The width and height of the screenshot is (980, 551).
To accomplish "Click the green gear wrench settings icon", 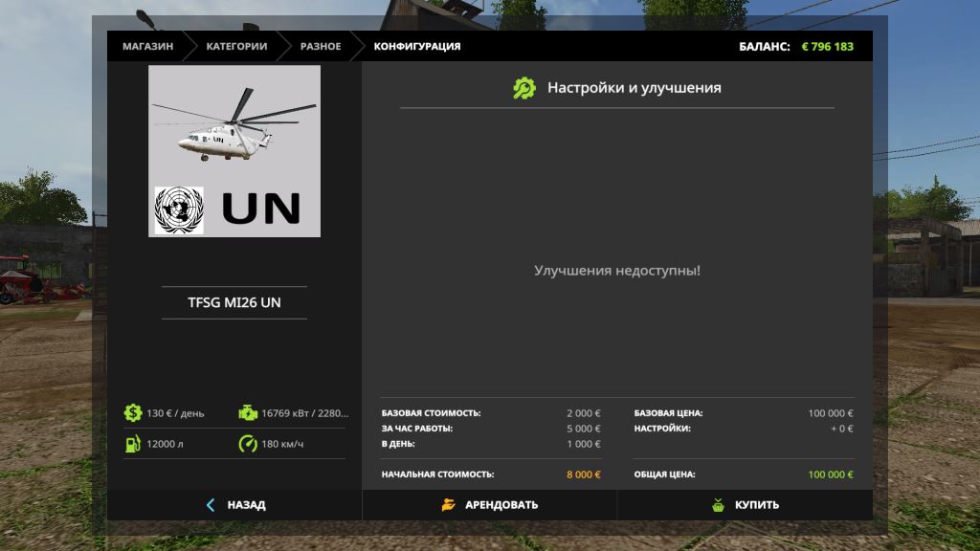I will pyautogui.click(x=524, y=88).
